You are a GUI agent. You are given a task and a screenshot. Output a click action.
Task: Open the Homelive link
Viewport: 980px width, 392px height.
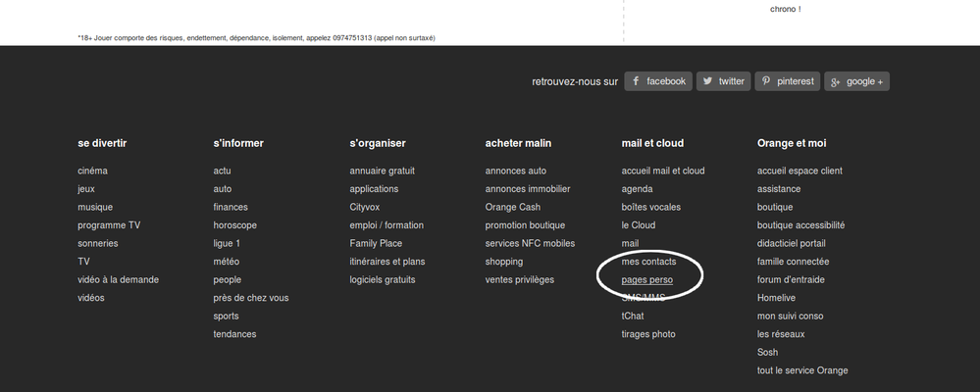coord(776,298)
